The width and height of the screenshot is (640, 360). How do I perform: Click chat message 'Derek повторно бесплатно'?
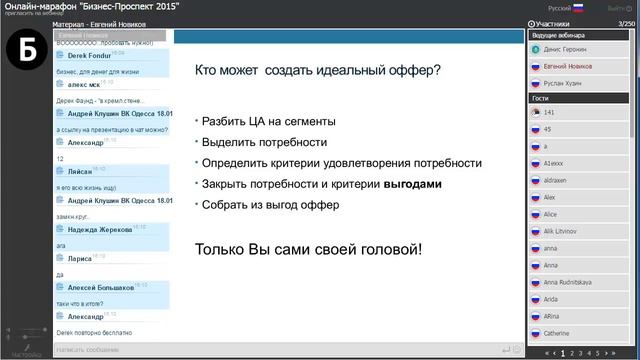[x=94, y=333]
